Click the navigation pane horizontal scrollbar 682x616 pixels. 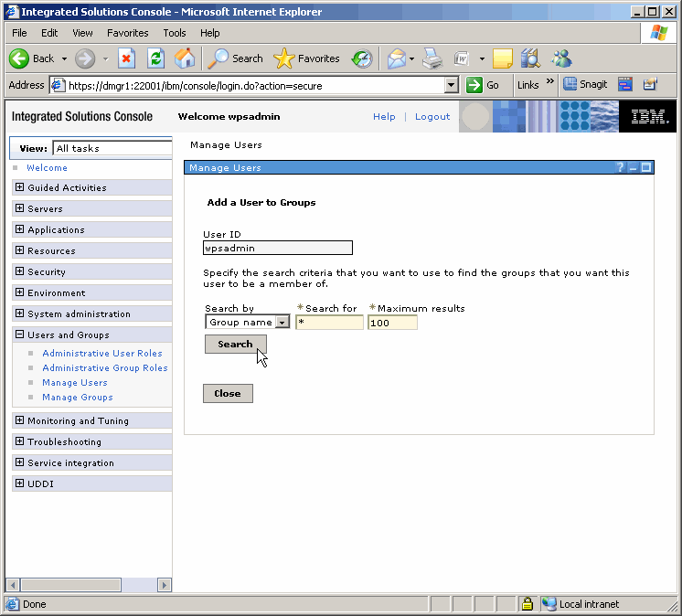point(89,585)
